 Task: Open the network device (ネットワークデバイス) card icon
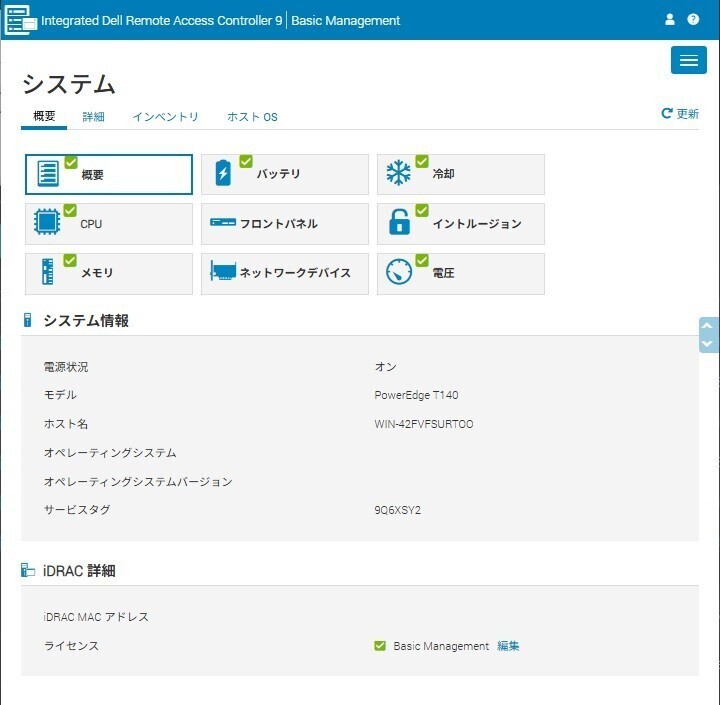coord(223,273)
